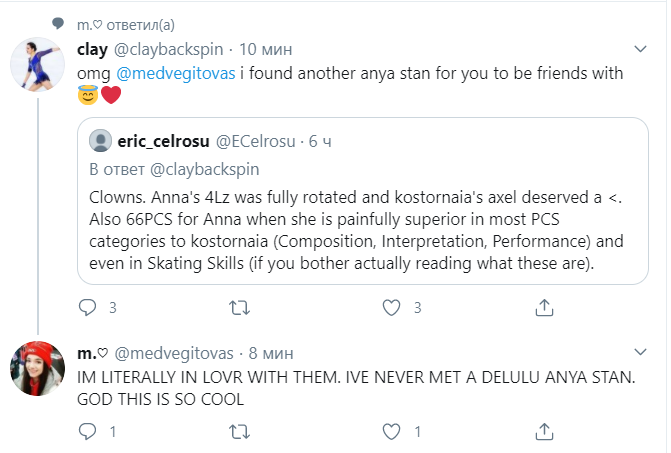This screenshot has height=453, width=671.
Task: Click the eric_celrosu avatar icon
Action: [x=100, y=140]
